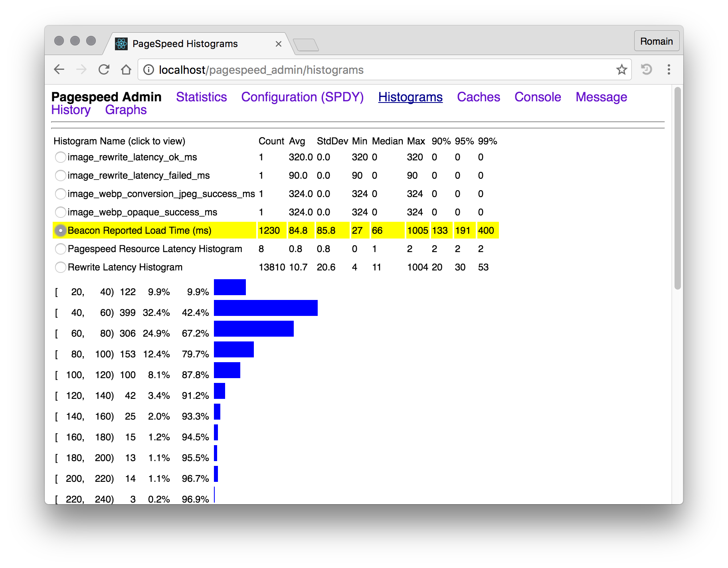Reload the histograms page
The width and height of the screenshot is (728, 568).
104,69
